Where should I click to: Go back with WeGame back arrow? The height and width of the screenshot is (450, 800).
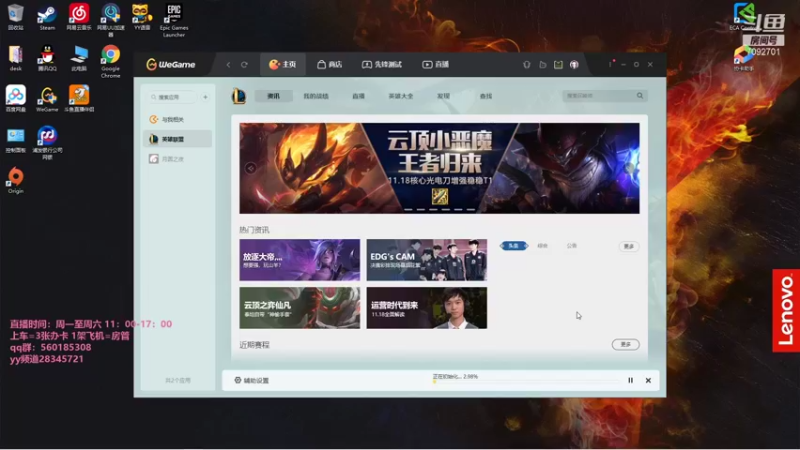(228, 65)
